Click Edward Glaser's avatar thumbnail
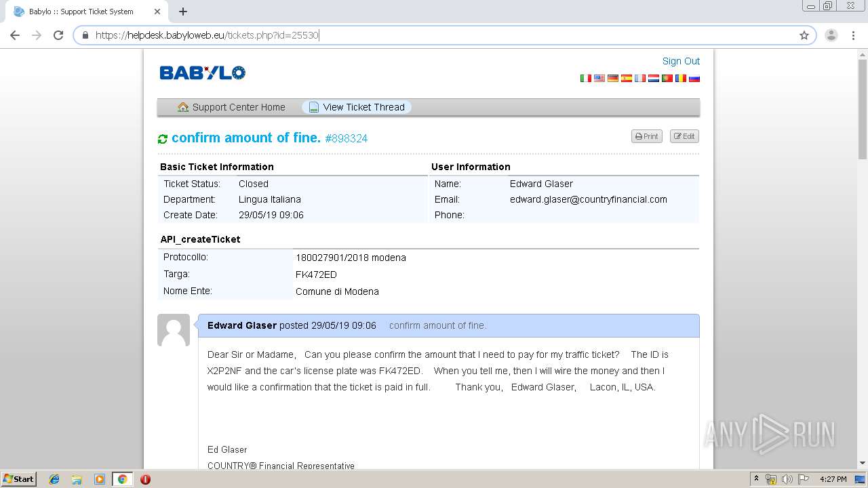The width and height of the screenshot is (868, 488). 174,330
